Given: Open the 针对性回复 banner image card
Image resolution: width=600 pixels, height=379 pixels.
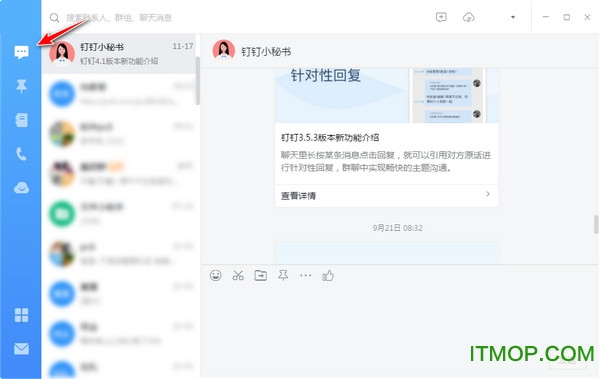Looking at the screenshot, I should (386, 96).
